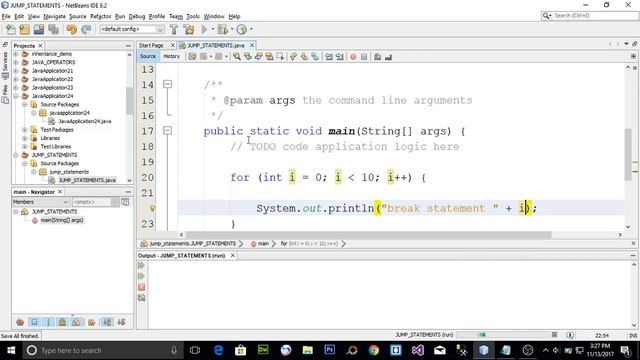
Task: Select the JUMP_STATEMENTS.java editor tab
Action: tap(216, 45)
